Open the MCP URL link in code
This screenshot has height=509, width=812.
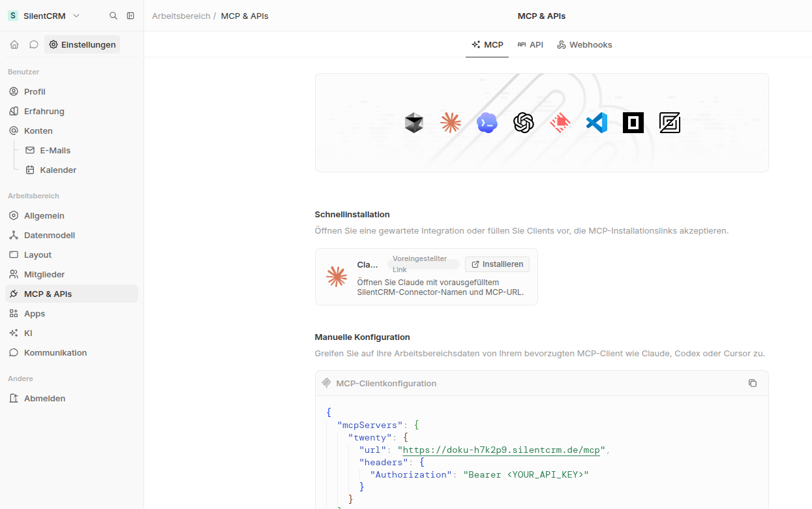pos(501,450)
